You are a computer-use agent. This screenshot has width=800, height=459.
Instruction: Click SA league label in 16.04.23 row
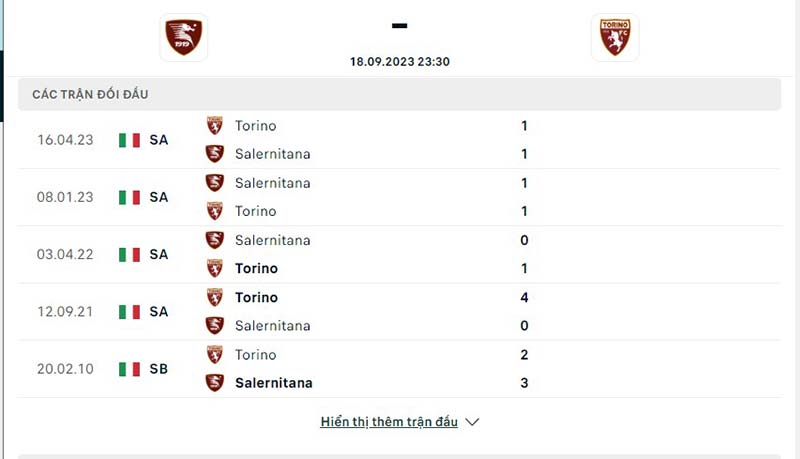[x=159, y=140]
